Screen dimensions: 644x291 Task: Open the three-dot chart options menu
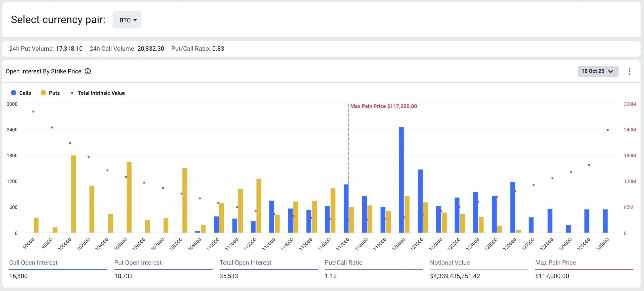(x=629, y=71)
